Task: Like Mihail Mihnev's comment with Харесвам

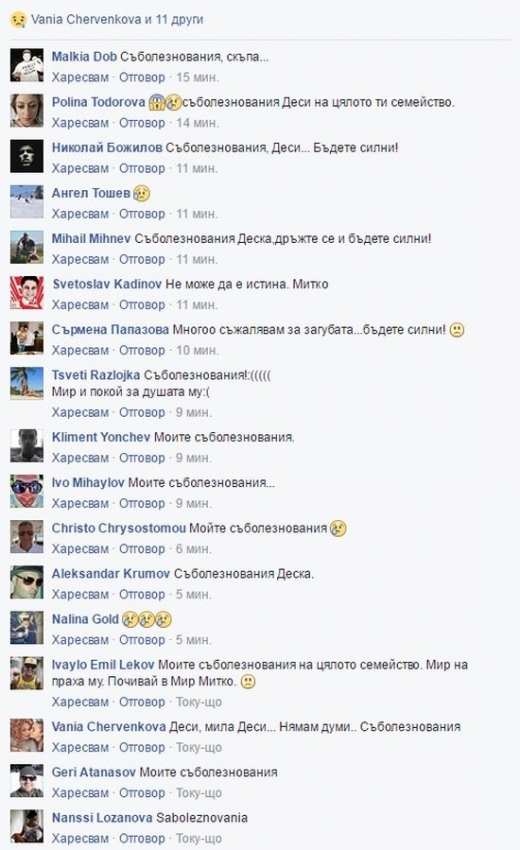Action: point(80,260)
